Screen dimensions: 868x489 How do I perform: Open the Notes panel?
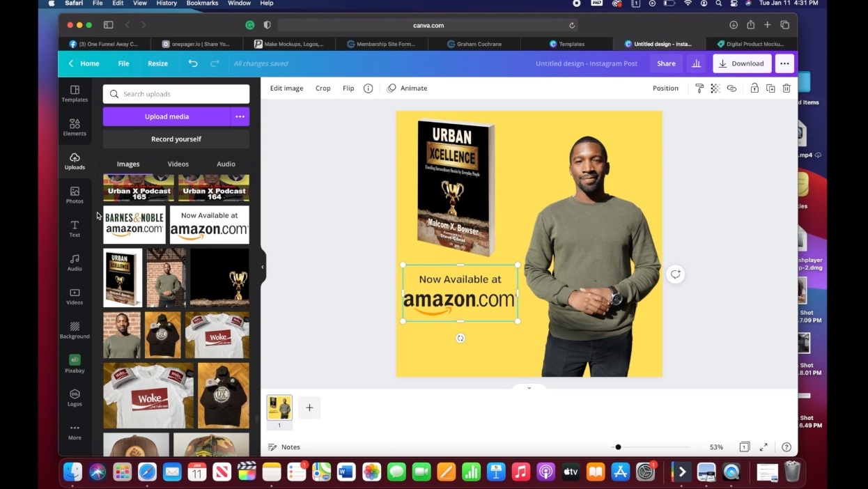[284, 447]
